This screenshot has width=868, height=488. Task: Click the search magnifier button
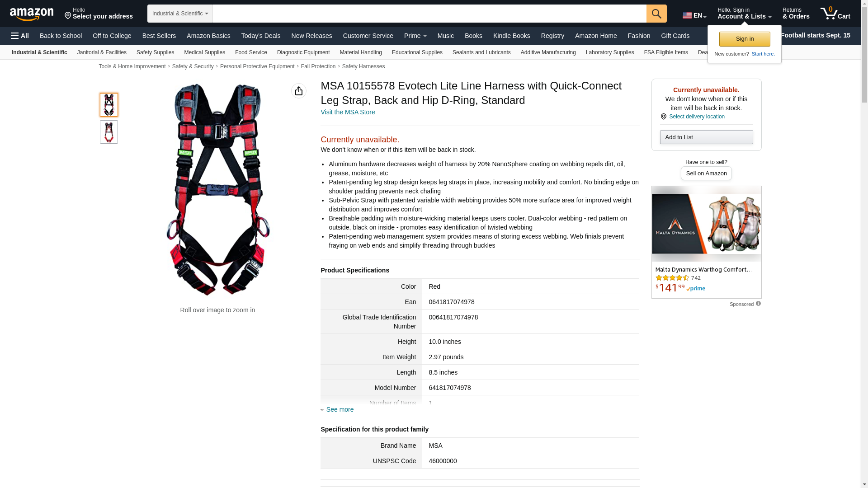[656, 14]
